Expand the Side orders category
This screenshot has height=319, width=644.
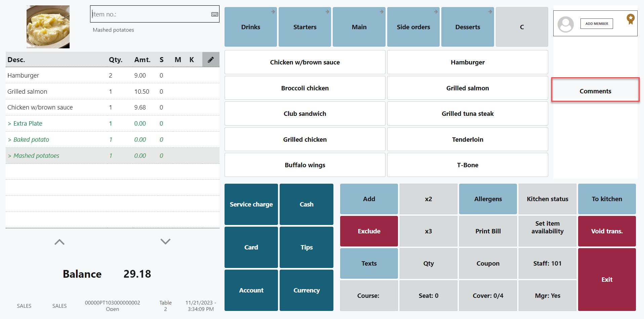point(413,27)
